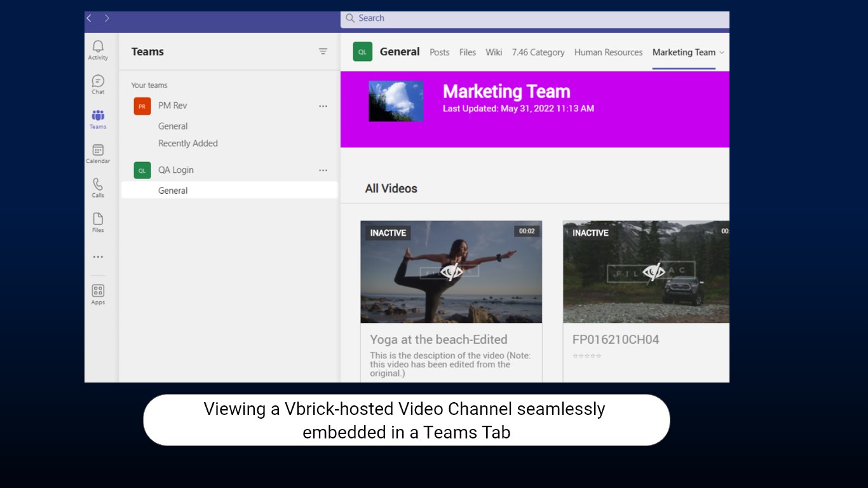Click the Marketing Team channel logo image

tap(396, 101)
